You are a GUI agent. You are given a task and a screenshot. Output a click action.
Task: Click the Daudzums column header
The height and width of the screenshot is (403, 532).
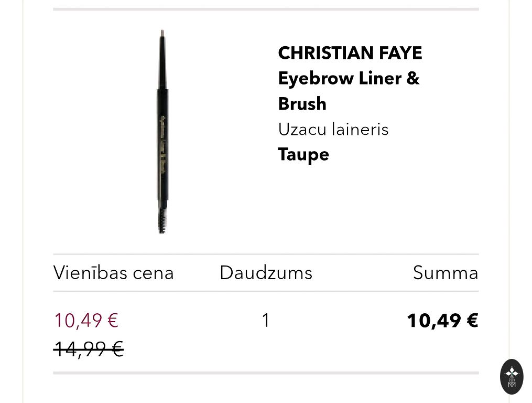[266, 273]
